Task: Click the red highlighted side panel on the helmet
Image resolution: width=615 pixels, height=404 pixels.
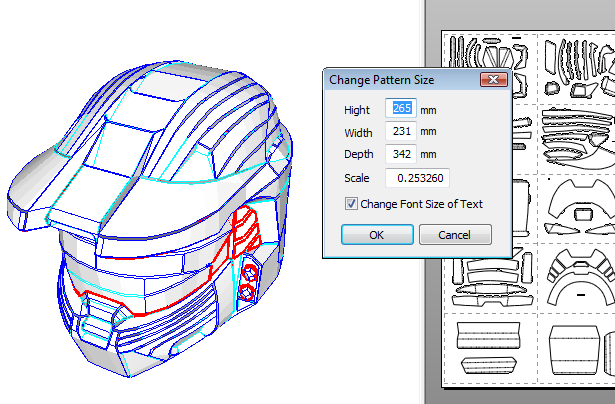Action: 246,231
